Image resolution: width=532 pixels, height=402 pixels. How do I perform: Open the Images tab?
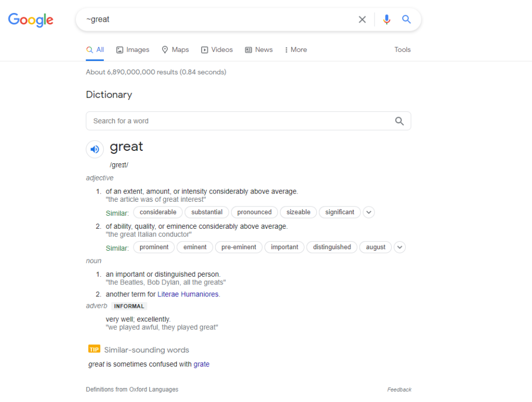click(x=132, y=50)
